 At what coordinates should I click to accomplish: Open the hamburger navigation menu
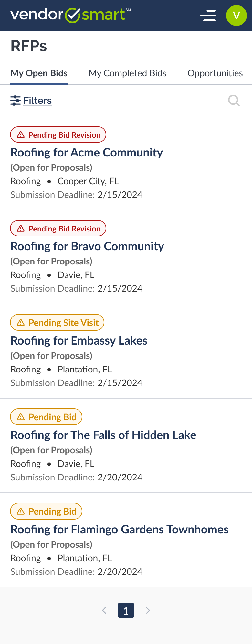208,16
